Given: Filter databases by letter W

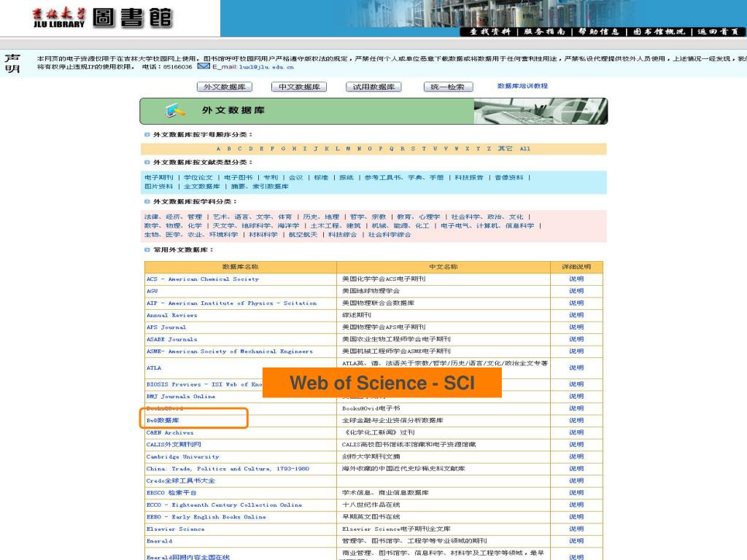Looking at the screenshot, I should (x=457, y=149).
